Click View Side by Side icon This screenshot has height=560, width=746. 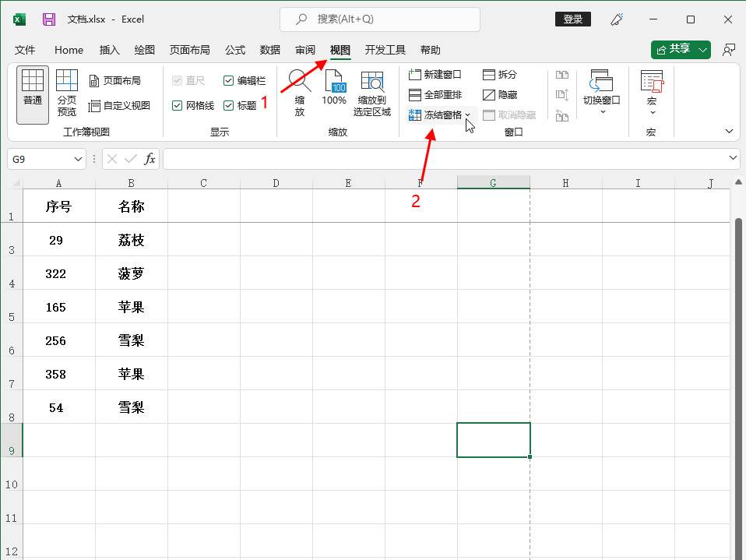(x=562, y=75)
